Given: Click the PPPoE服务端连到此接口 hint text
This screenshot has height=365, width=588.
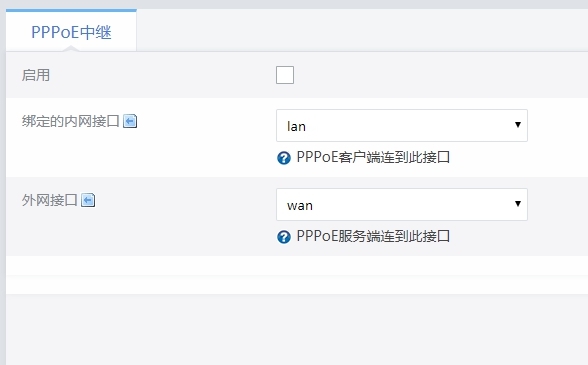Looking at the screenshot, I should 373,236.
